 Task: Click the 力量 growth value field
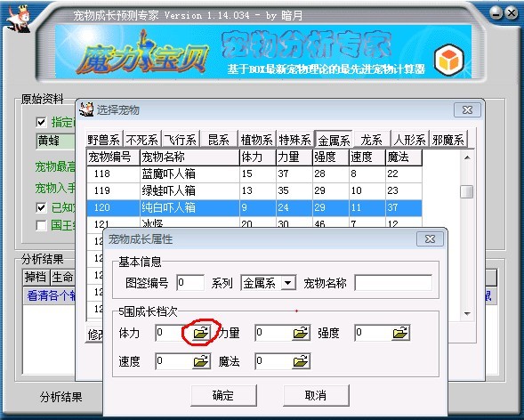coord(274,333)
